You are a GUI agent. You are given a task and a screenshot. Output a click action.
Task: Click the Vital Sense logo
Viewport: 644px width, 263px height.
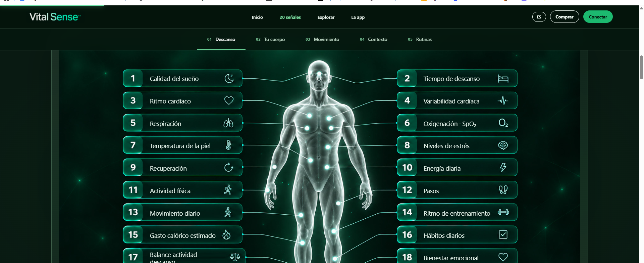[x=55, y=17]
